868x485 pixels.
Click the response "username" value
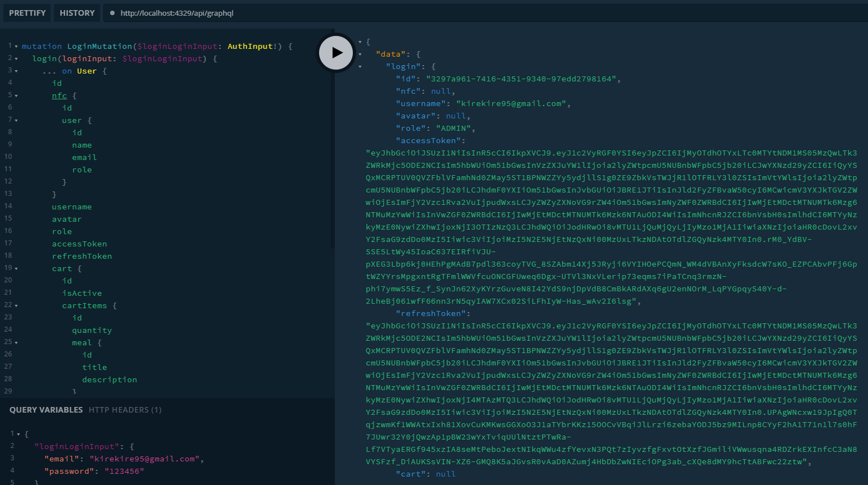point(511,104)
